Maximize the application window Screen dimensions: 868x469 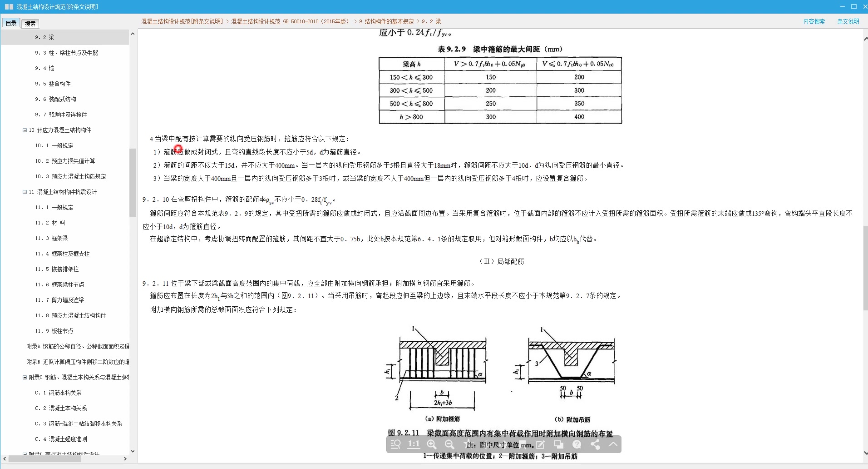point(853,6)
